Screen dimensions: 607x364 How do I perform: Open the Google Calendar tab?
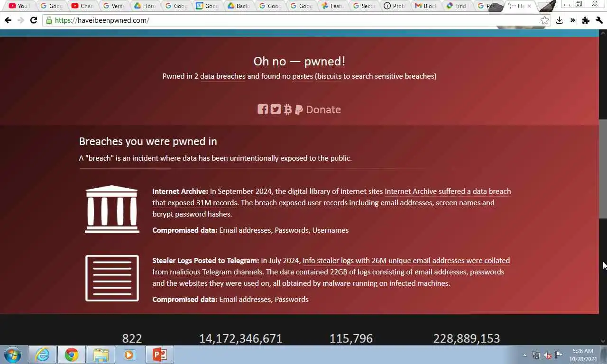click(207, 6)
